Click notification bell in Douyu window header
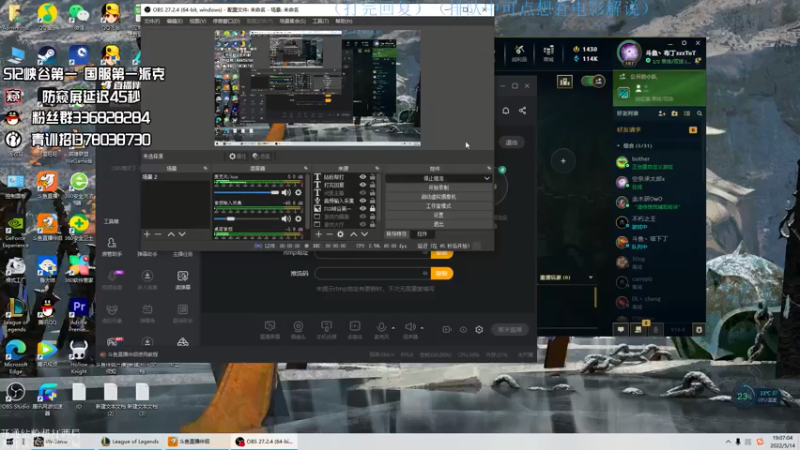Viewport: 800px width, 450px height. [506, 110]
